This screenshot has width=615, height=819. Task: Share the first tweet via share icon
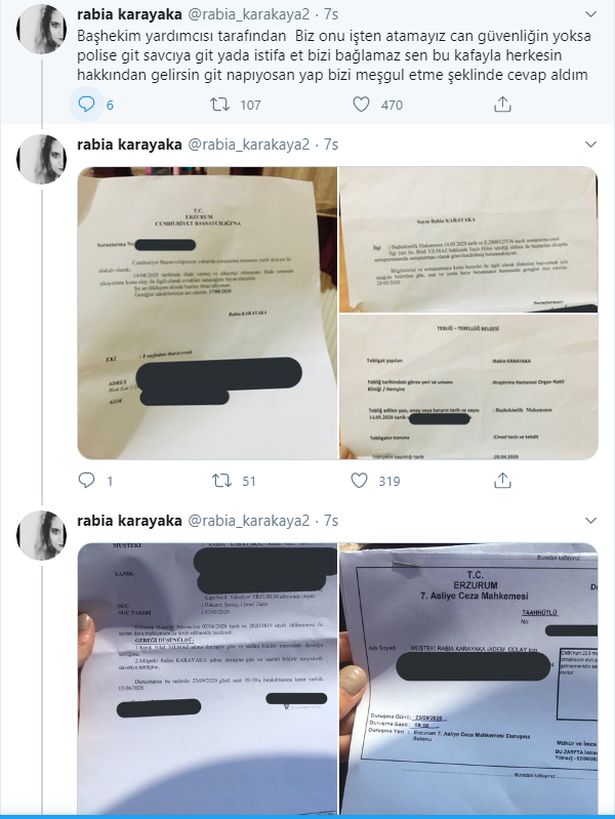coord(502,104)
